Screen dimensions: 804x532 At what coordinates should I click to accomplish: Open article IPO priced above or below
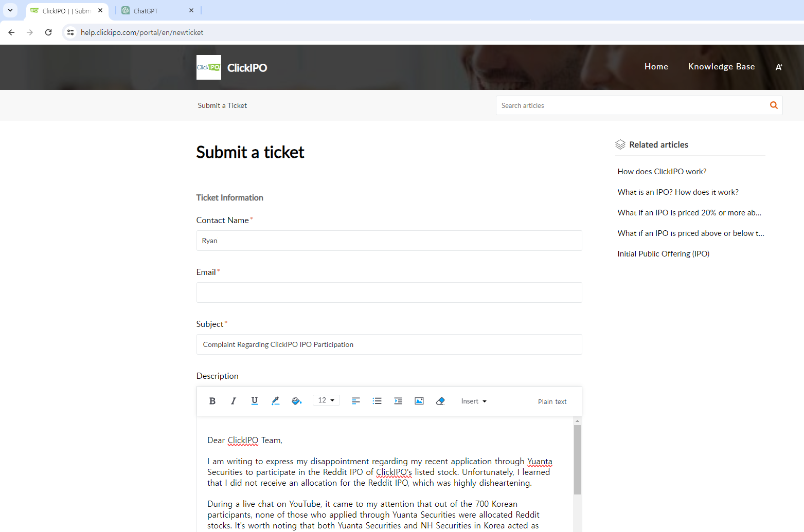[x=691, y=233]
